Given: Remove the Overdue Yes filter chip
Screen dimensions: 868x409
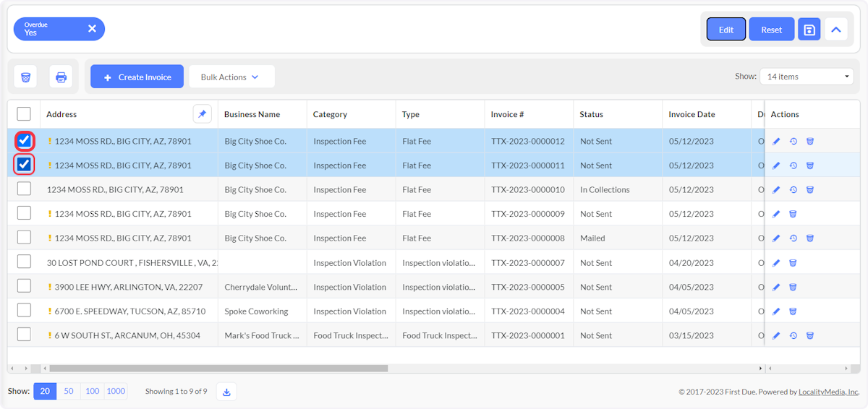Looking at the screenshot, I should click(x=92, y=29).
